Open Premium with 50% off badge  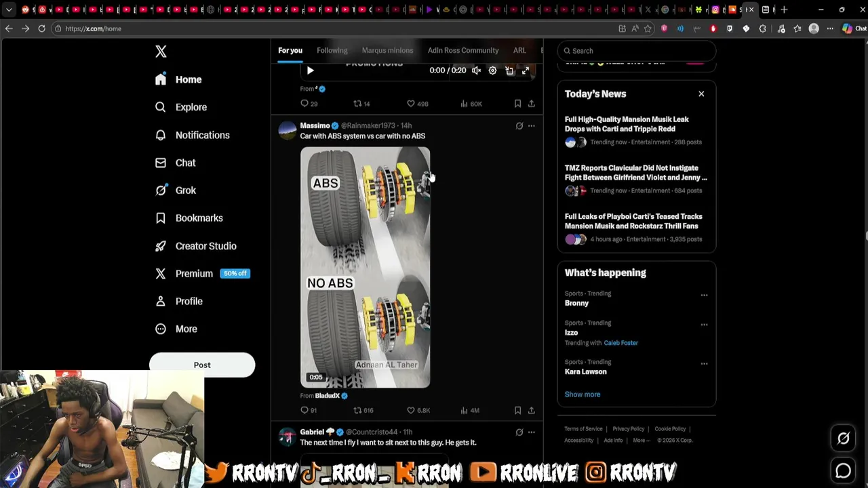tap(202, 274)
